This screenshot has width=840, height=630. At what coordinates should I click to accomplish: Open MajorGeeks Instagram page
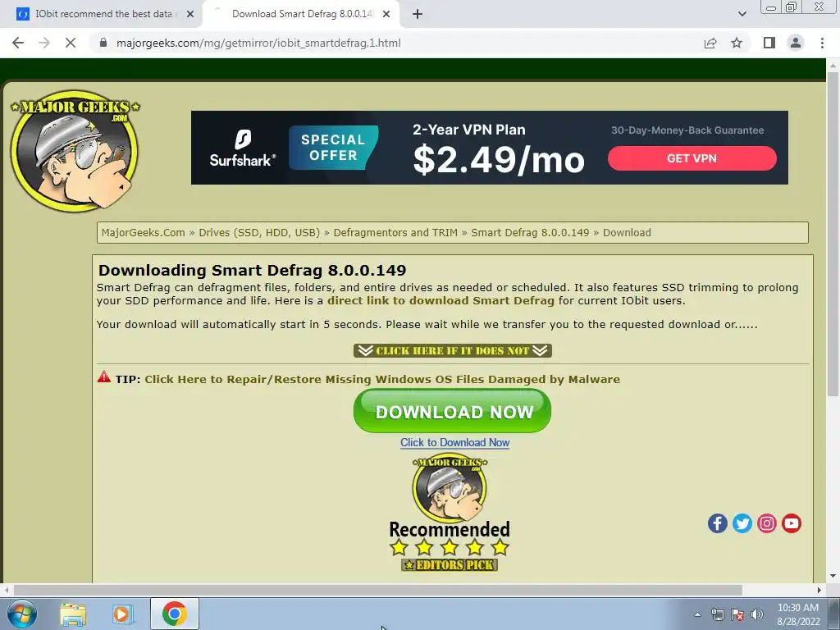tap(767, 523)
